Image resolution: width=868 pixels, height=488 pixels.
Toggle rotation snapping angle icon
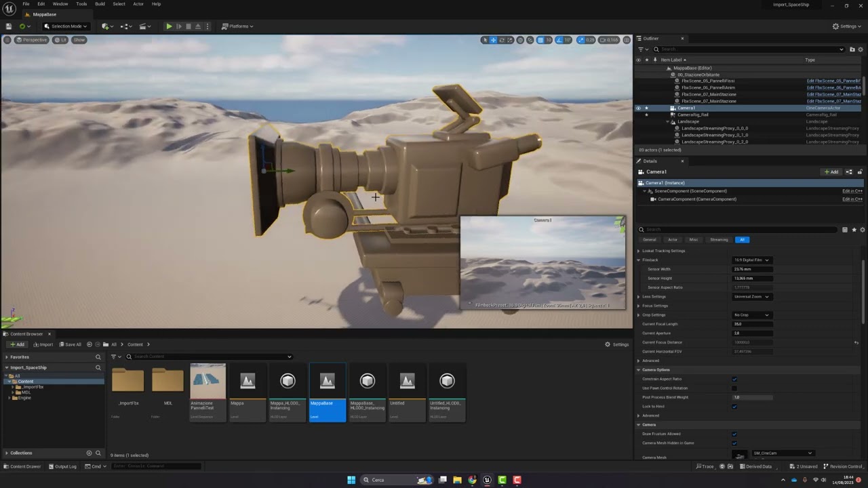[x=560, y=40]
